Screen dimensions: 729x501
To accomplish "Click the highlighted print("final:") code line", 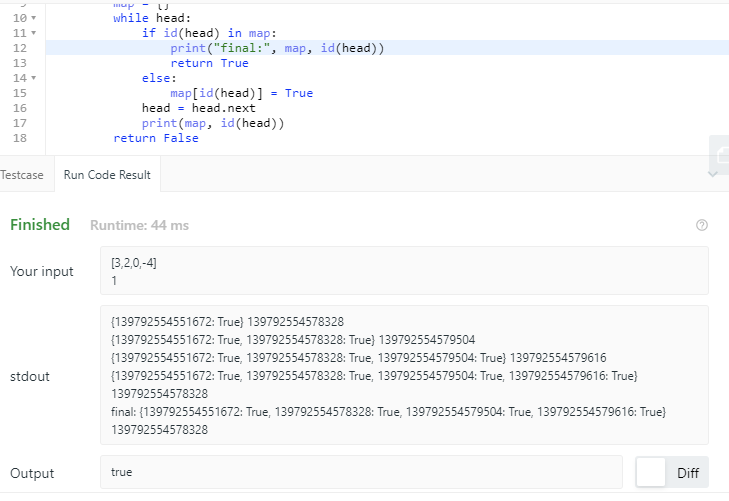I will pos(277,48).
